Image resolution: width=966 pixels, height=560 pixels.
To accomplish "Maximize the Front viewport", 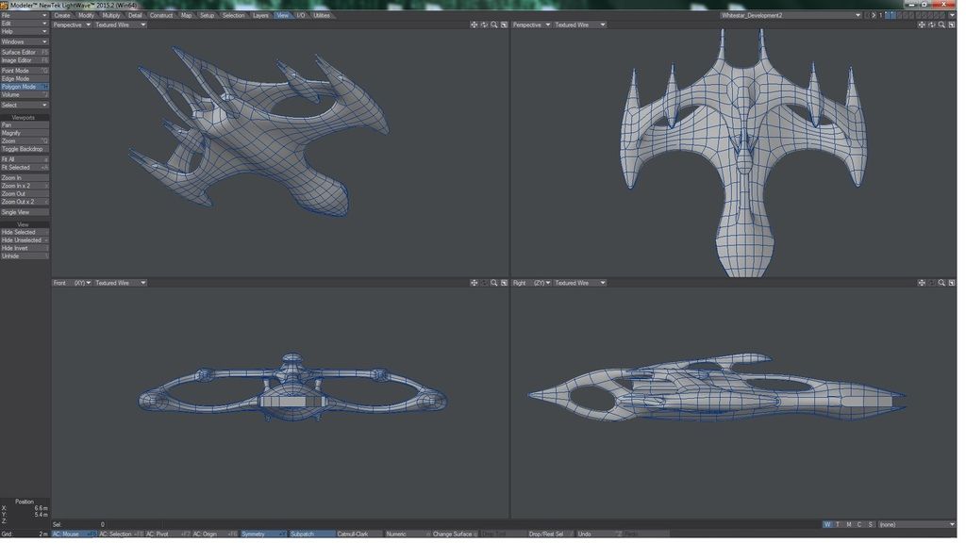I will coord(504,283).
